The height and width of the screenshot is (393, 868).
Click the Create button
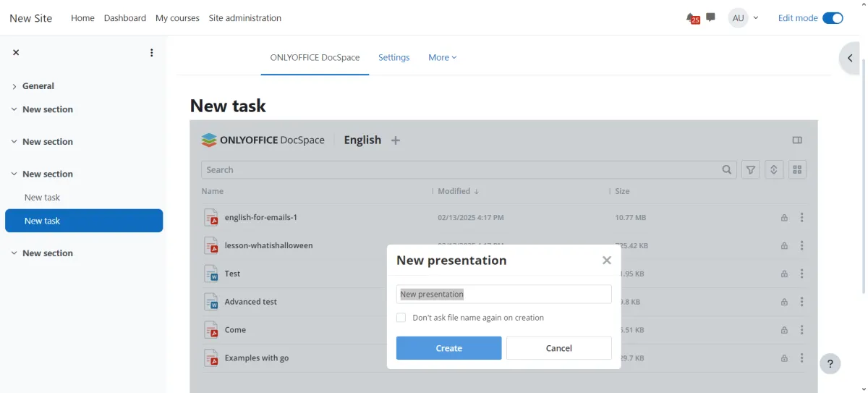(x=448, y=348)
